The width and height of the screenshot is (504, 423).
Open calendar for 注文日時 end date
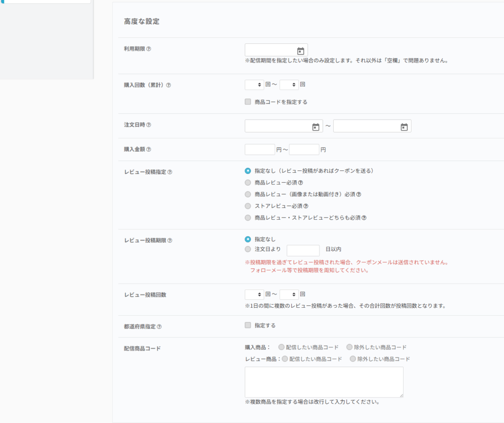404,127
